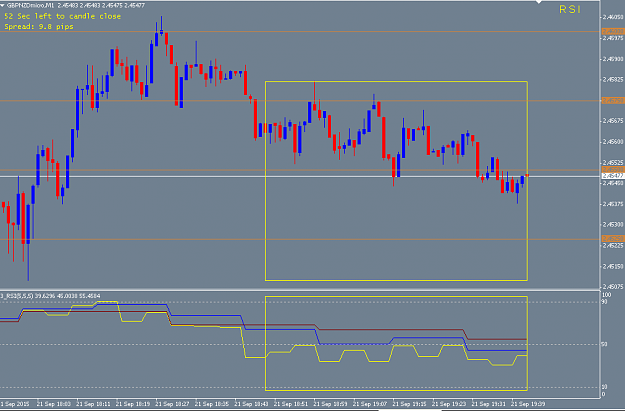The image size is (625, 411).
Task: Click the RSI(5,5,5) indicator values label
Action: click(x=50, y=296)
